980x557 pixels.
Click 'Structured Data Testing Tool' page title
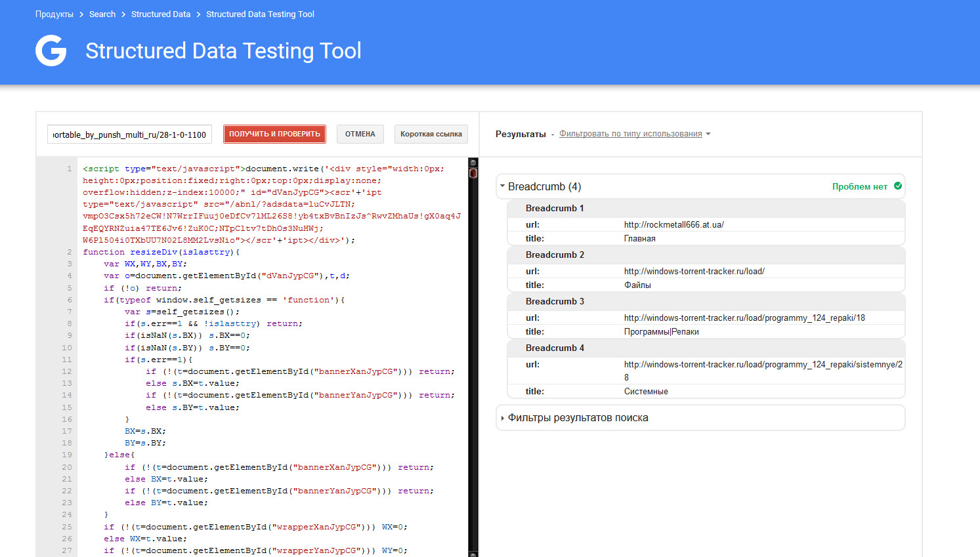pos(223,51)
